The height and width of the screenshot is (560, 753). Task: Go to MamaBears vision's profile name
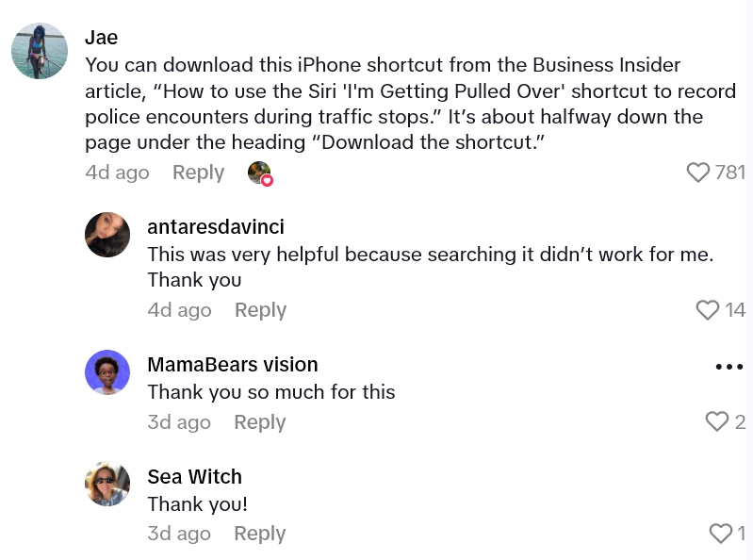coord(233,365)
